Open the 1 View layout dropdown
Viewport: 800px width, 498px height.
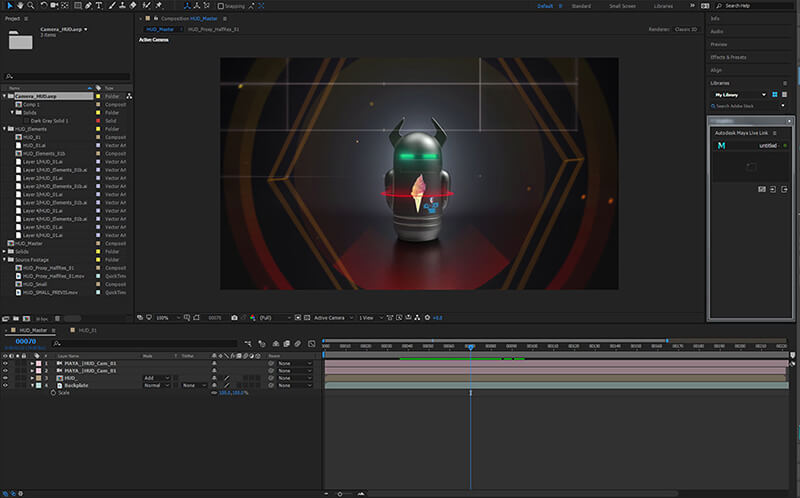370,317
